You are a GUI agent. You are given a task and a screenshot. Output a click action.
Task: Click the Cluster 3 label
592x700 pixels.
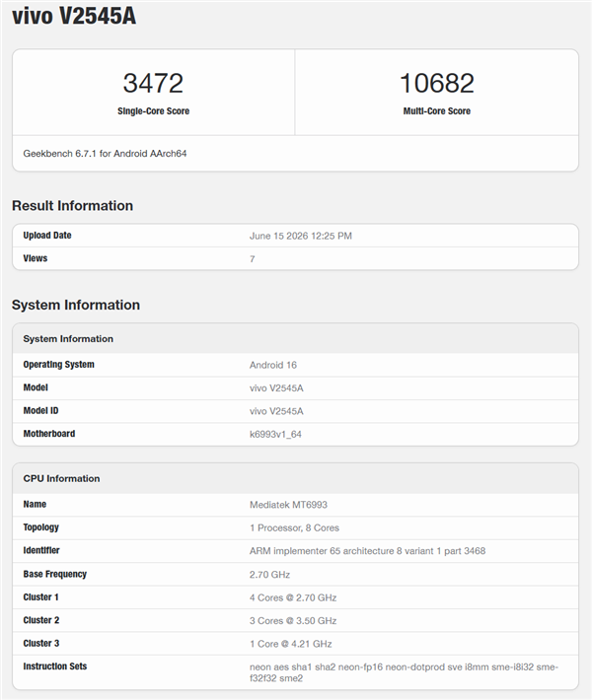[x=41, y=643]
